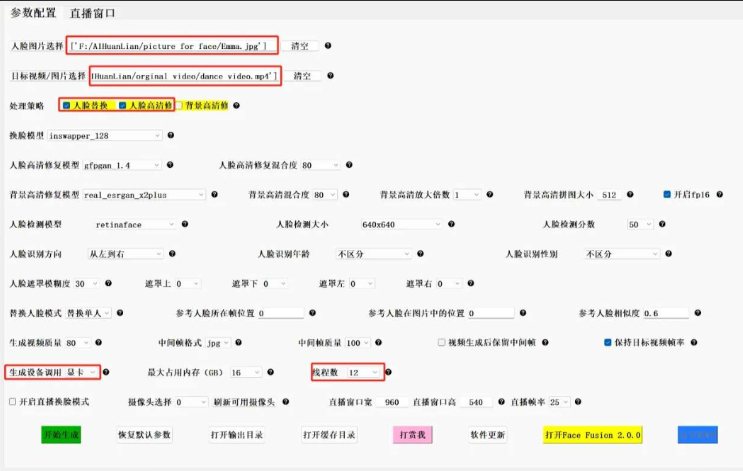
Task: Click help icon for 最大占用内存（GB）
Action: (271, 372)
